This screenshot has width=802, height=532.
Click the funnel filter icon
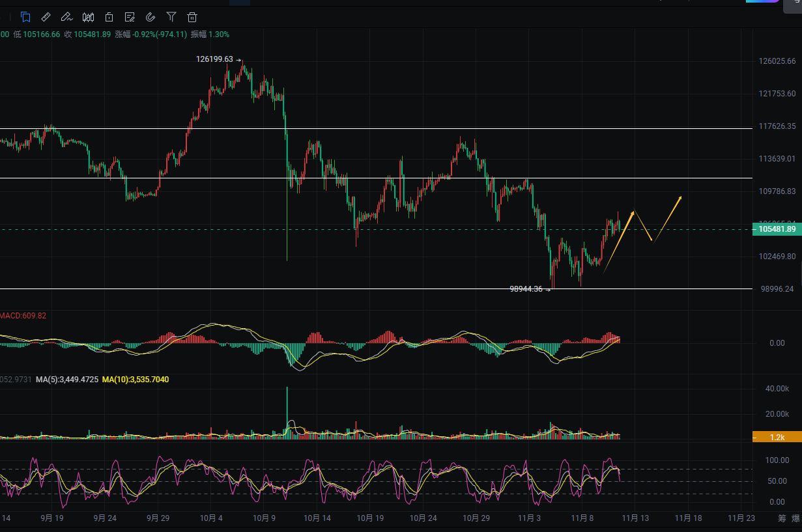tap(171, 17)
